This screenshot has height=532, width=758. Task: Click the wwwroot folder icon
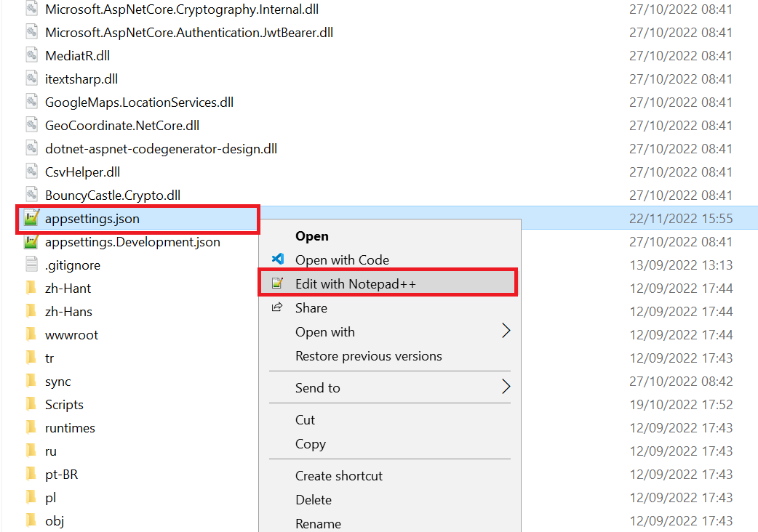(31, 334)
